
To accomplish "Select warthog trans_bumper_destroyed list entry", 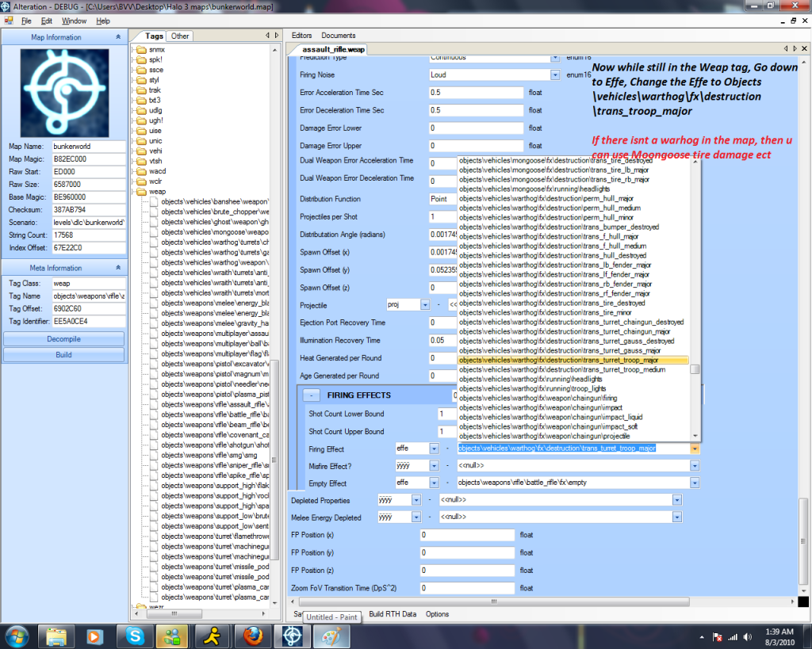I will 573,227.
